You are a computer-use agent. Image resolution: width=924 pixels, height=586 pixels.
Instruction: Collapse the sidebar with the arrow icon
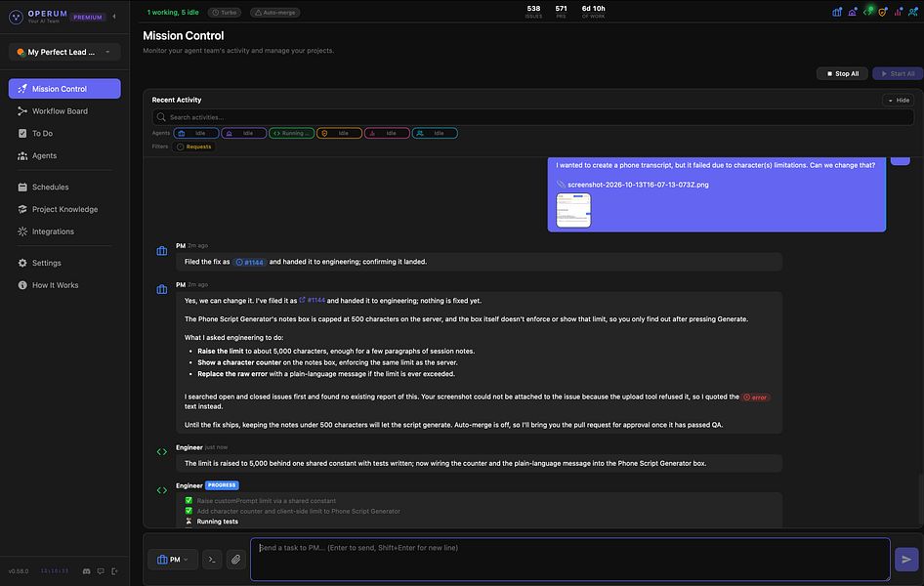[x=114, y=17]
